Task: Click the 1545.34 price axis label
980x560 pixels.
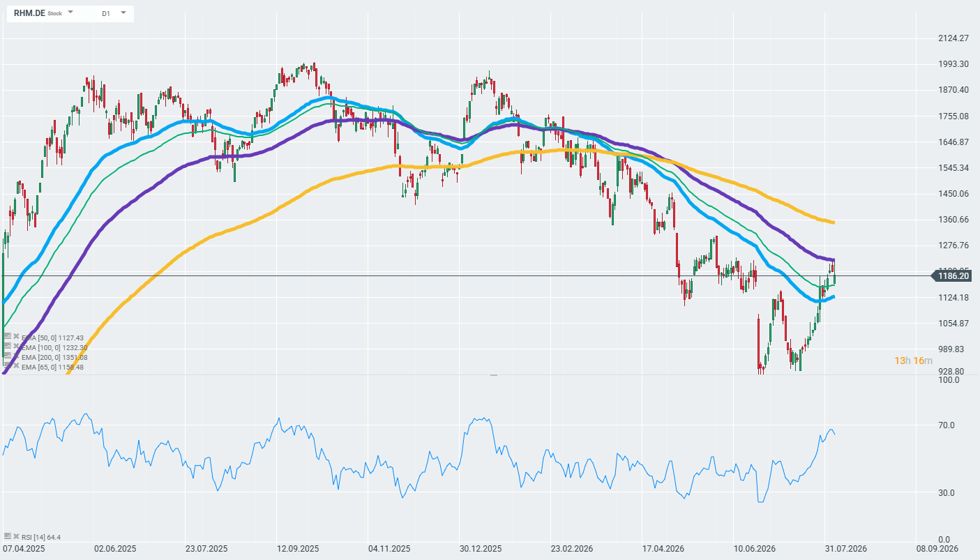Action: [953, 168]
